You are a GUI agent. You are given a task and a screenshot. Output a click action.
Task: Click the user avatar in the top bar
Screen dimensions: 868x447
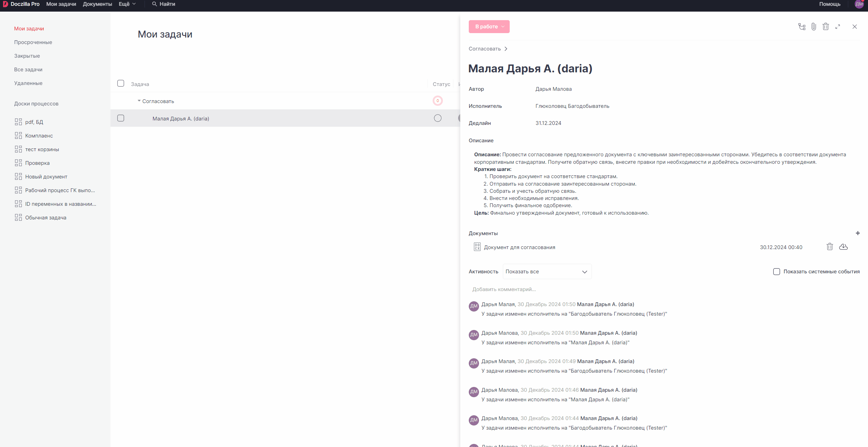click(x=859, y=4)
